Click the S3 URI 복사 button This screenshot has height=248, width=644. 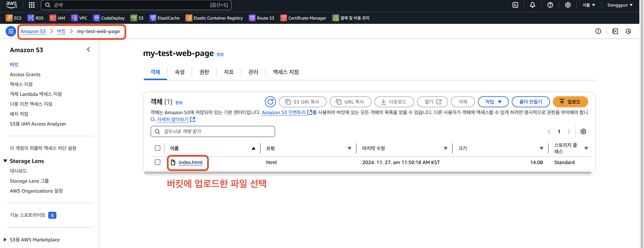(x=302, y=102)
